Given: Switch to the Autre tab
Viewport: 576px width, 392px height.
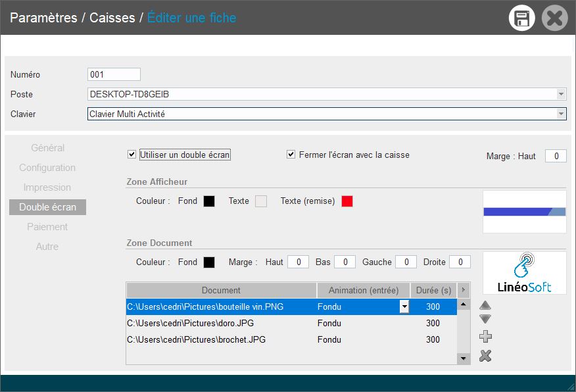Looking at the screenshot, I should pos(47,247).
